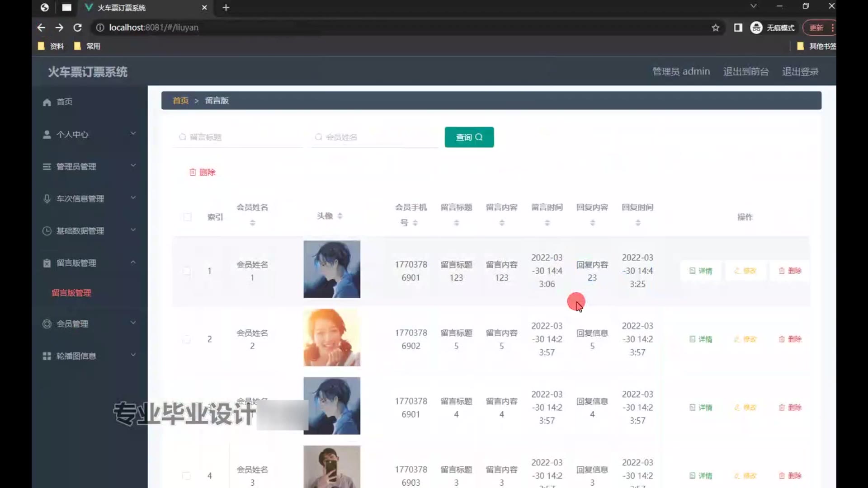Click the avatar thumbnail in row 2
The image size is (868, 488).
click(x=332, y=338)
